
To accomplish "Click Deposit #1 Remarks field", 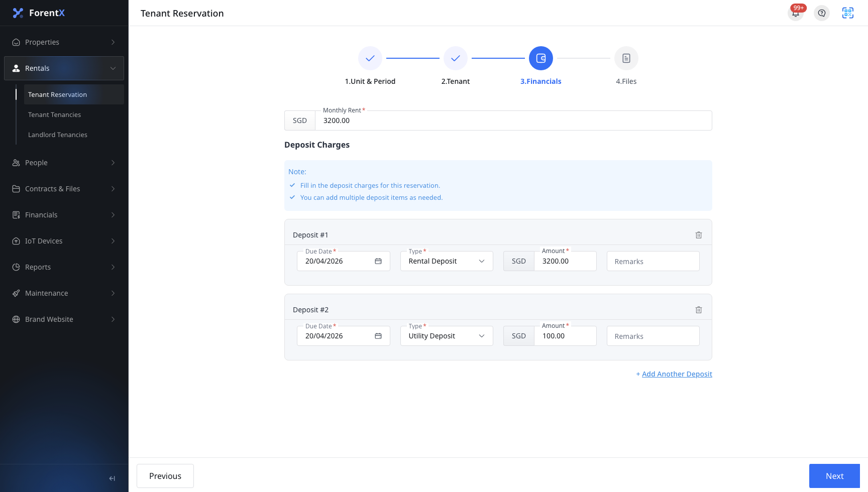I will pyautogui.click(x=653, y=261).
